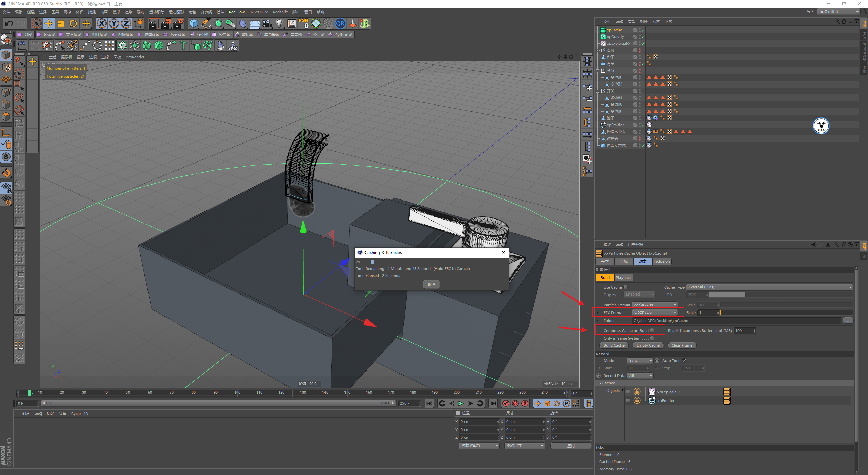Click the Add Light bulb icon
Viewport: 868px width, 475px height.
tap(279, 23)
